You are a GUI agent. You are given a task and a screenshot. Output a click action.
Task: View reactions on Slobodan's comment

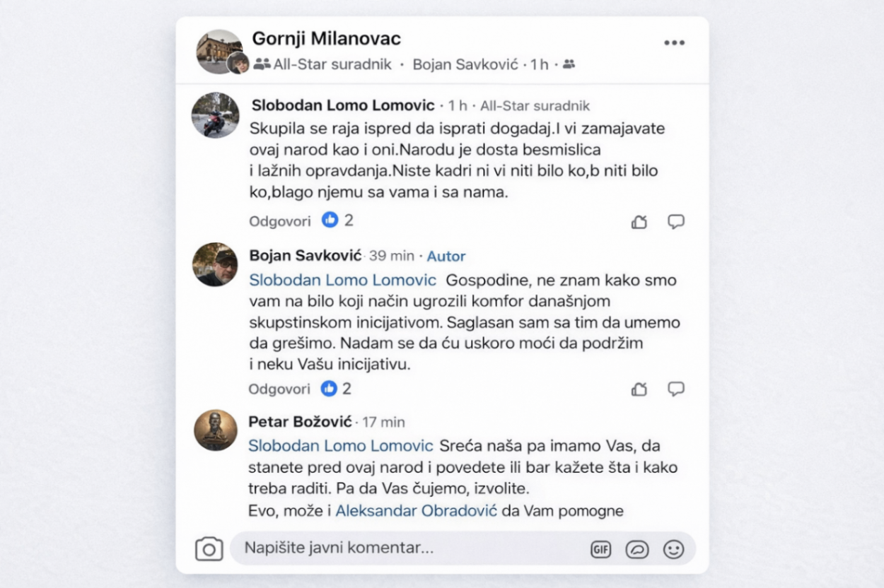click(337, 220)
